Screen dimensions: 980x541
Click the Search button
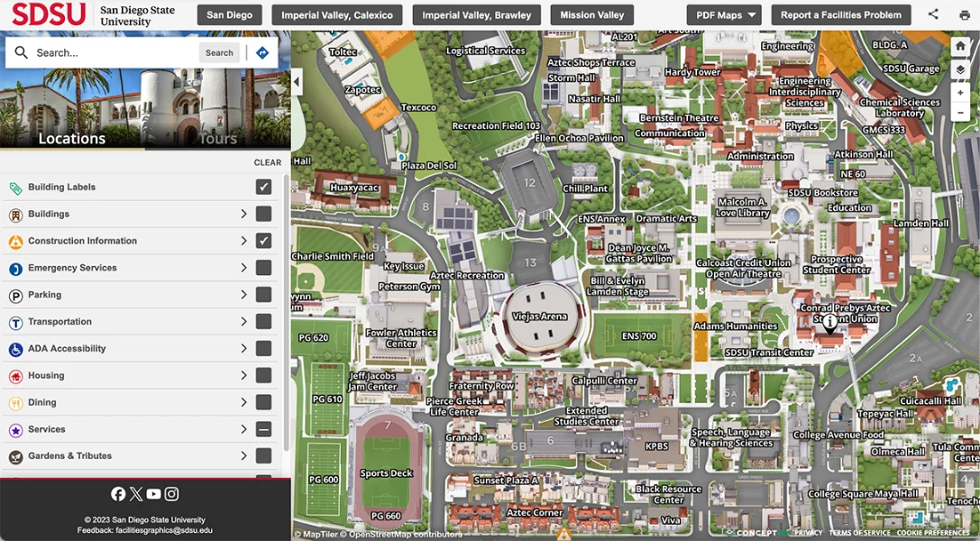[x=219, y=53]
